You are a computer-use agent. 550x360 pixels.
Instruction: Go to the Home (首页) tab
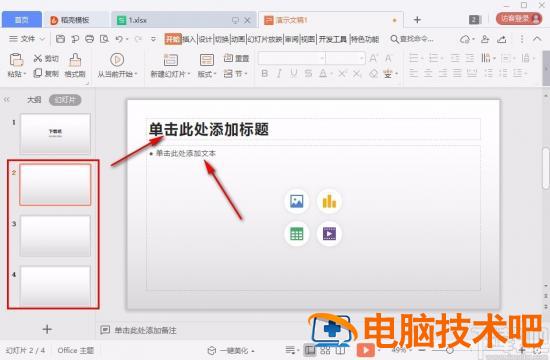click(22, 20)
